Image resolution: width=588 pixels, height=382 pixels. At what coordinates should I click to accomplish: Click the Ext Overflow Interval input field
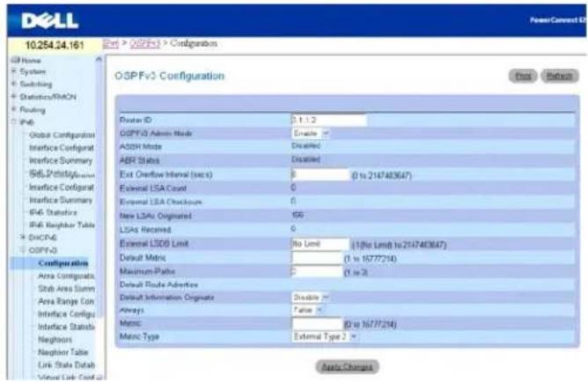320,174
